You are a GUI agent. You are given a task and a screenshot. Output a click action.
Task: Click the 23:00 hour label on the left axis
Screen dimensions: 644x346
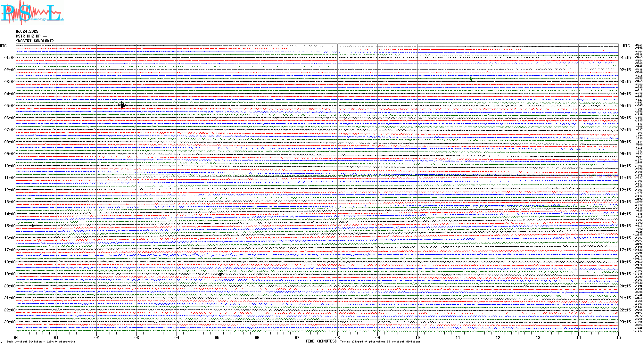[10, 322]
